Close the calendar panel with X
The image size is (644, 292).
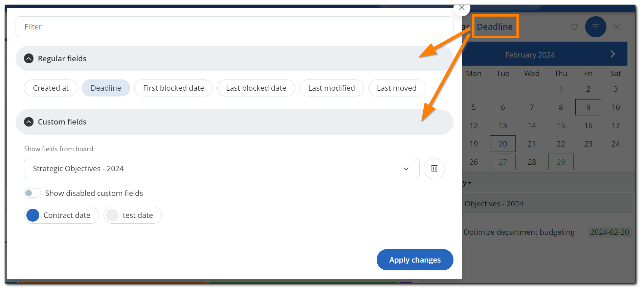(x=617, y=27)
